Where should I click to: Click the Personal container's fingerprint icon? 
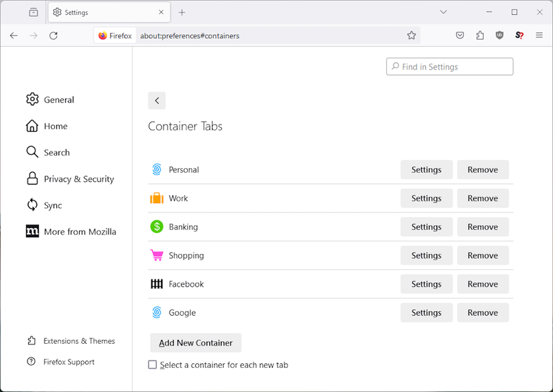pos(156,170)
